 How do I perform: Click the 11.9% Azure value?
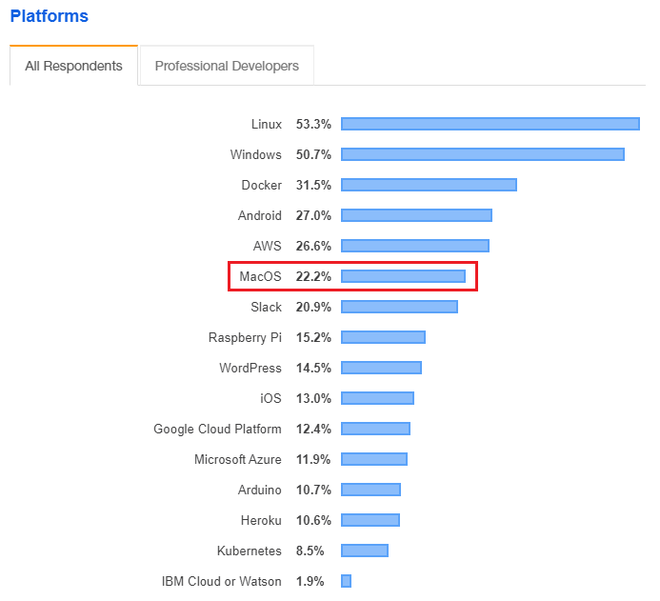pyautogui.click(x=313, y=459)
